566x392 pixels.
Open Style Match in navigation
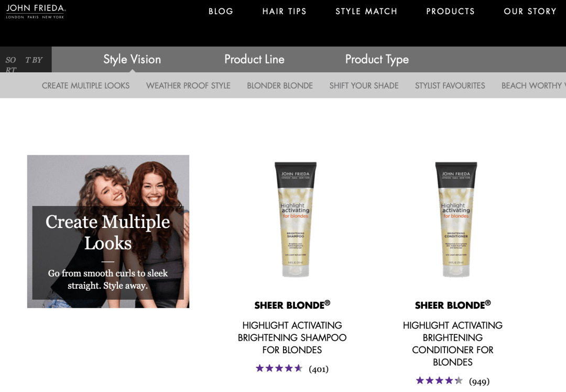pos(366,12)
